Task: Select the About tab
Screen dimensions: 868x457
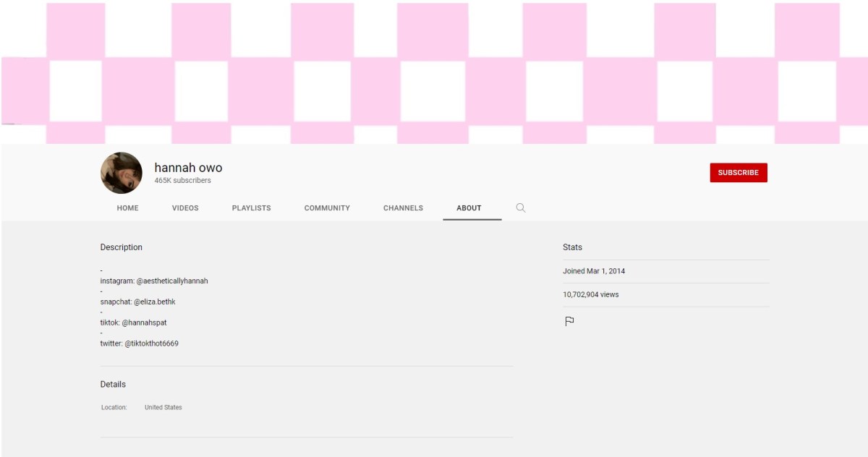Action: click(469, 208)
